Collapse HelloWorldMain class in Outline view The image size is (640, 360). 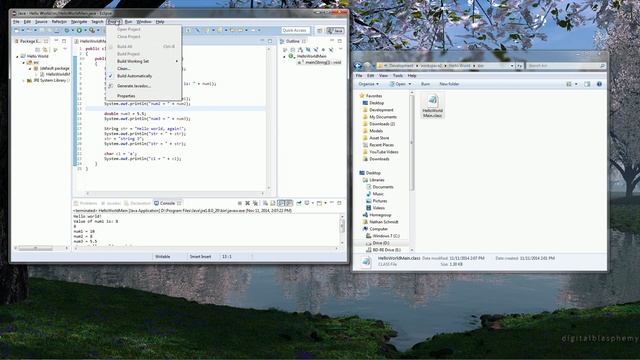click(x=284, y=57)
